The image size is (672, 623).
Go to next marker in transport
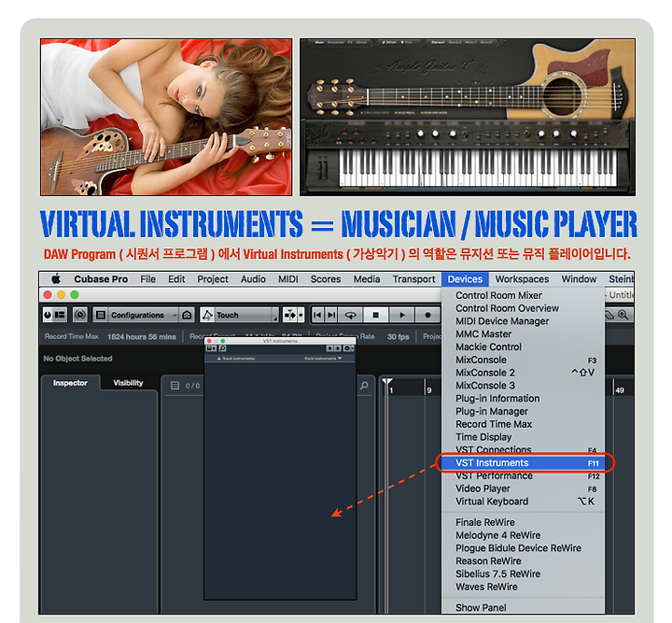[331, 315]
